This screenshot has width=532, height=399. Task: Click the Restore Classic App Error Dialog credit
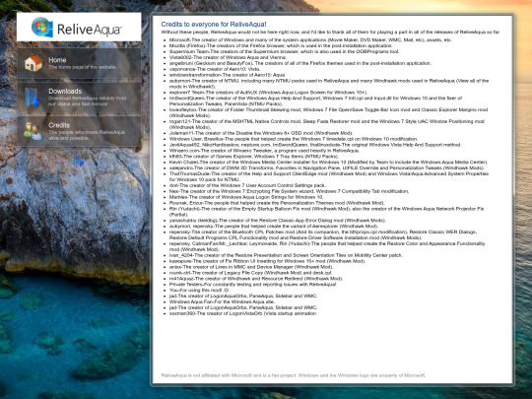coord(278,221)
